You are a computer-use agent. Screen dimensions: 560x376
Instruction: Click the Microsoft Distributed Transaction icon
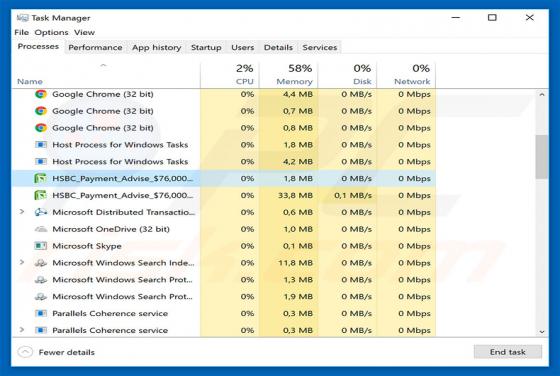pos(41,212)
